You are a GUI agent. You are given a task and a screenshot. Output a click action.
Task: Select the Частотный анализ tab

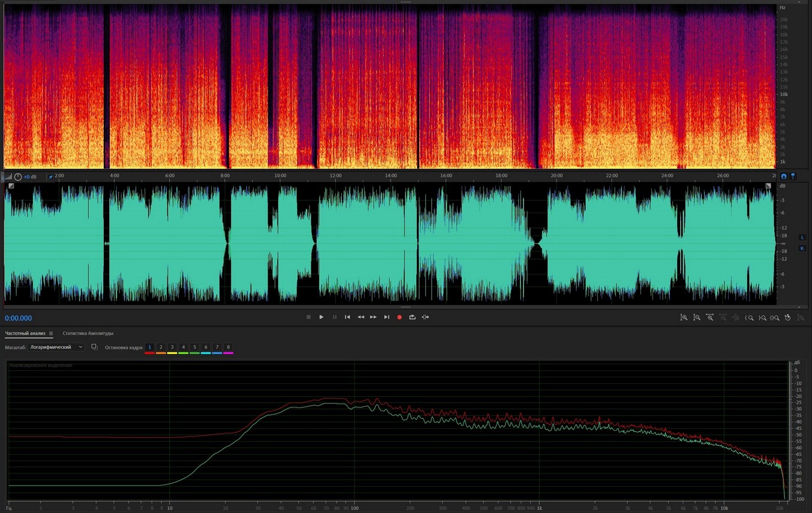[x=25, y=333]
